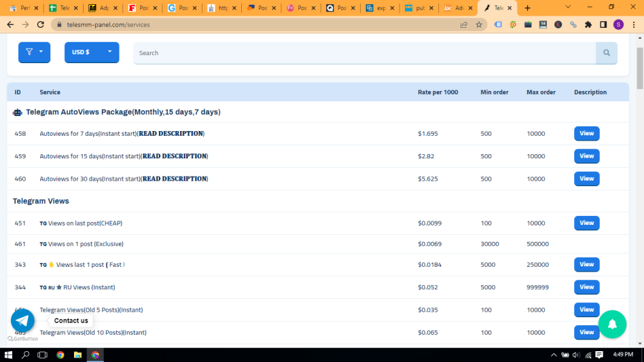The image size is (644, 362).
Task: View description for Views on last post(CHEAP)
Action: point(586,223)
